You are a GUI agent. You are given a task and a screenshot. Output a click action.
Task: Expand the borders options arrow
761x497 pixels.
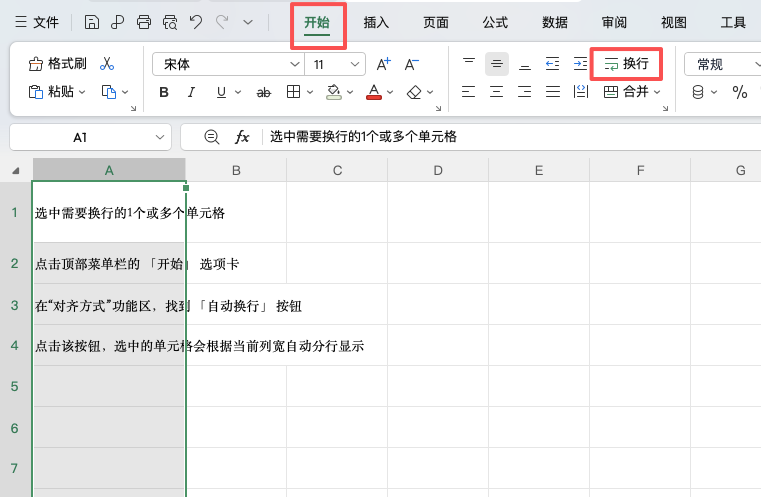(310, 92)
